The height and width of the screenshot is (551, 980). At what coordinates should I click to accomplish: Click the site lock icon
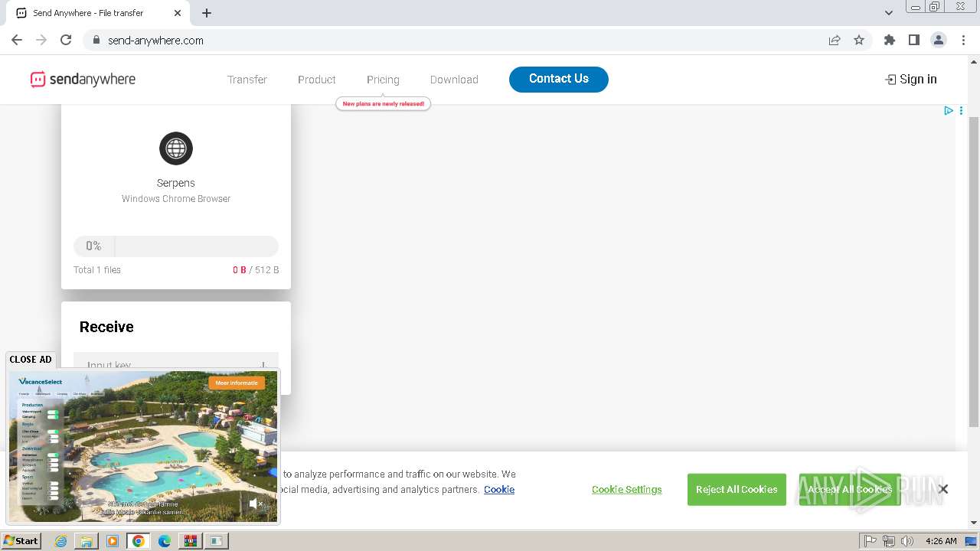pyautogui.click(x=96, y=40)
